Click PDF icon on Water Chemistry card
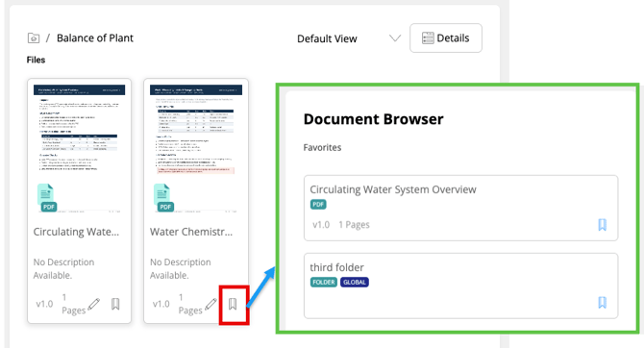 [x=163, y=198]
